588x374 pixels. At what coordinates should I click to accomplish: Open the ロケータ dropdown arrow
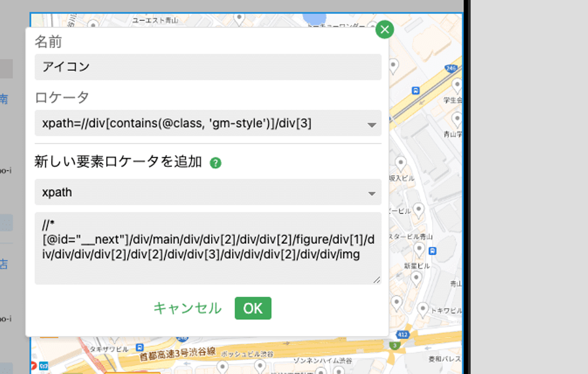(x=371, y=125)
